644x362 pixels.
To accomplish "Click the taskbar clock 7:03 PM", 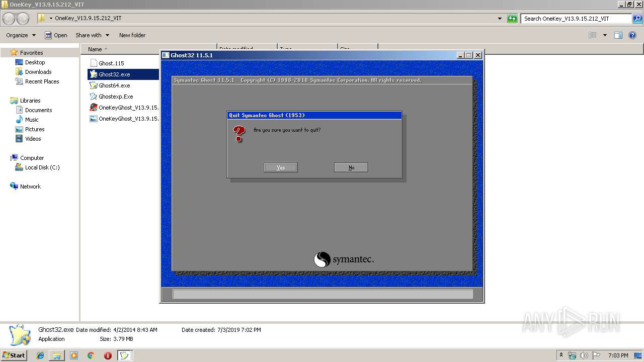I will (618, 355).
